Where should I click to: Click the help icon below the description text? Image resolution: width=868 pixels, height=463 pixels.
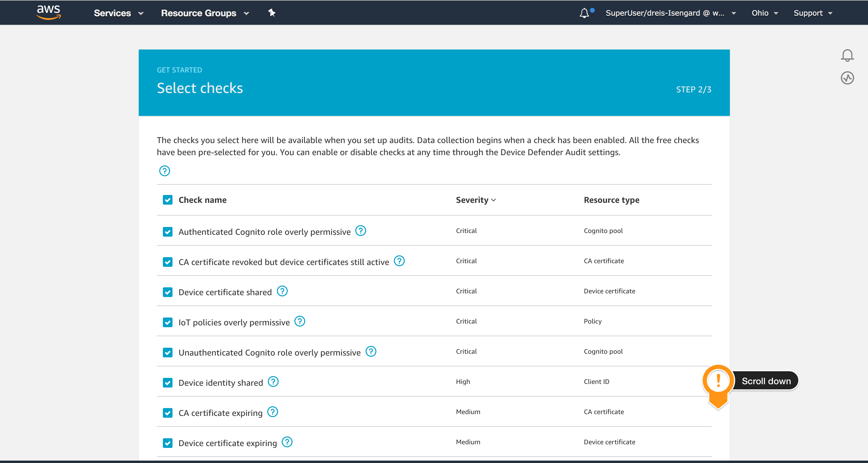(x=164, y=171)
